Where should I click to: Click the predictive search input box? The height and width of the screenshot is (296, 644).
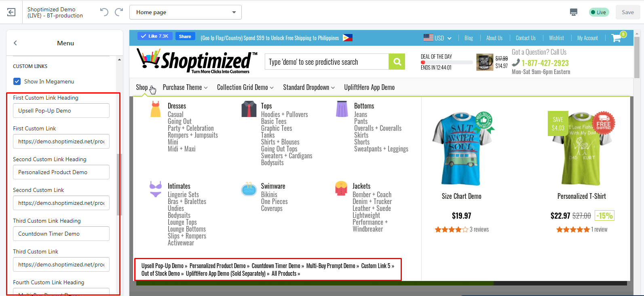(x=327, y=62)
